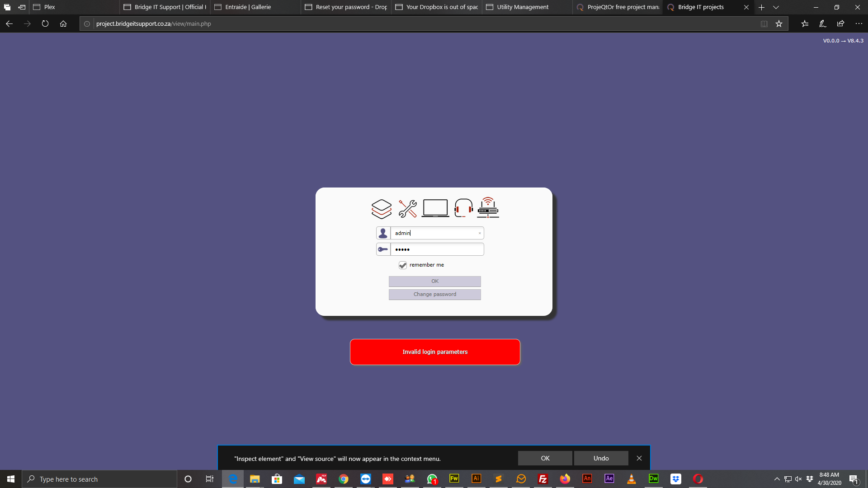Open the browser home page icon
The width and height of the screenshot is (868, 488).
(x=63, y=23)
